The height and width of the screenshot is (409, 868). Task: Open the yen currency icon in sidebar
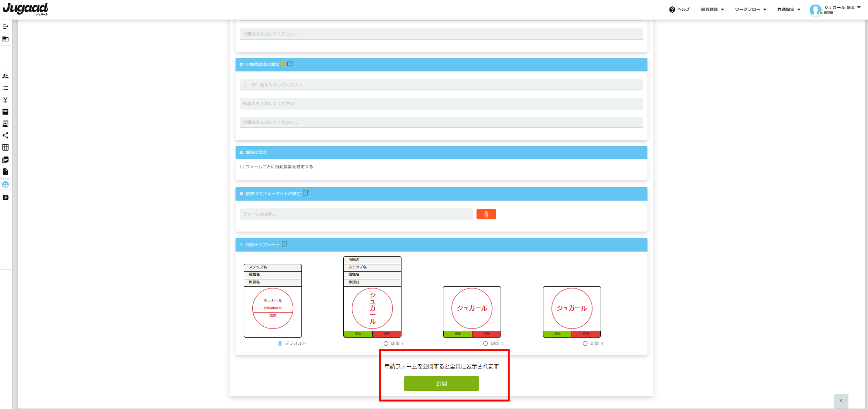point(5,100)
